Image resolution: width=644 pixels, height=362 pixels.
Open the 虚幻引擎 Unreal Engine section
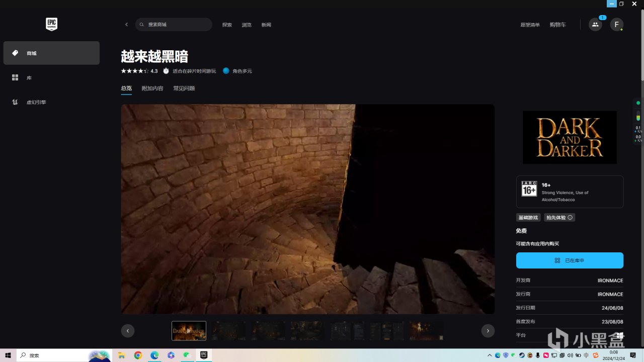click(x=51, y=102)
